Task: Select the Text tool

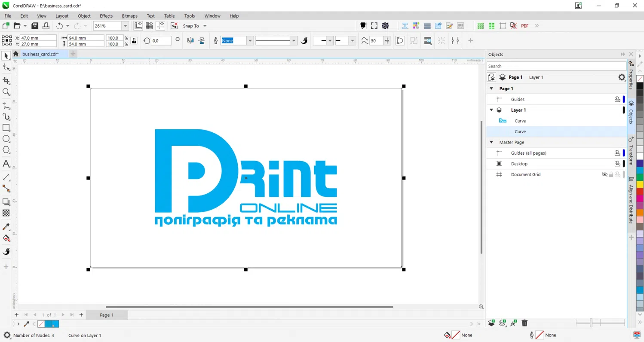Action: click(6, 164)
